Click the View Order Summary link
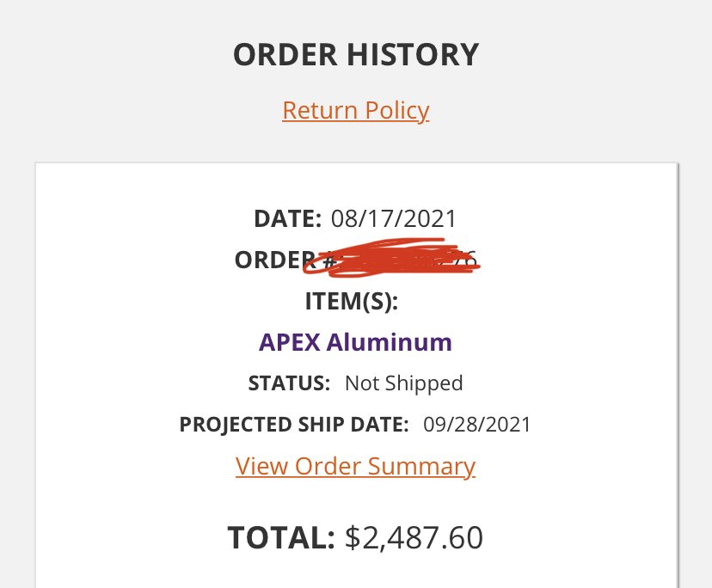The height and width of the screenshot is (588, 712). pos(355,466)
